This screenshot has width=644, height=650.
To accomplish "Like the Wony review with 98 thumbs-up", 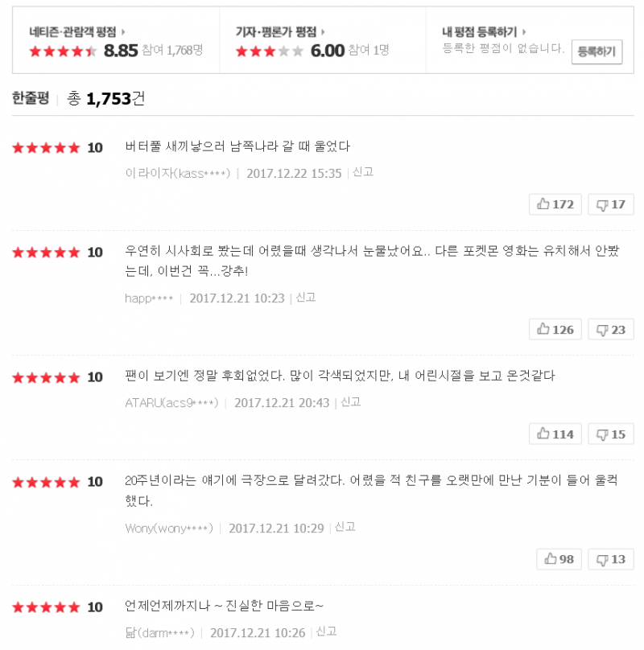I will tap(559, 559).
